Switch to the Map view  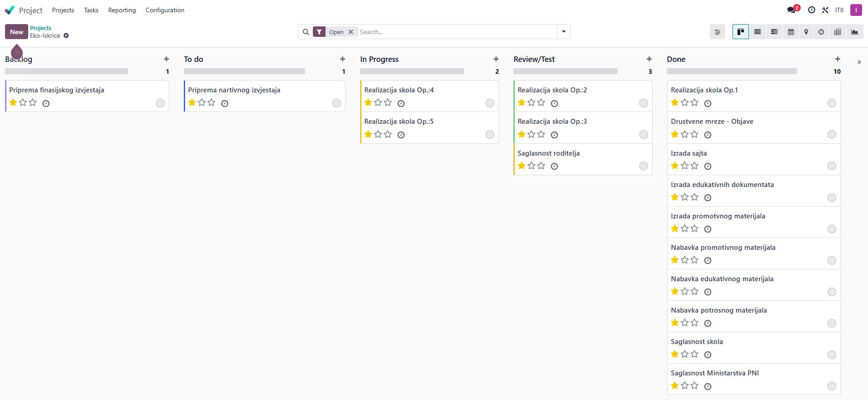pyautogui.click(x=806, y=32)
